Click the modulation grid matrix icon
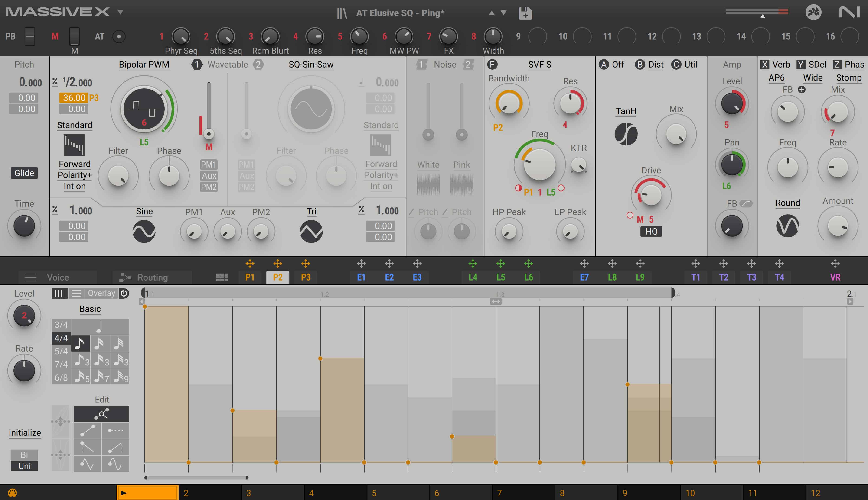The image size is (868, 500). click(222, 277)
